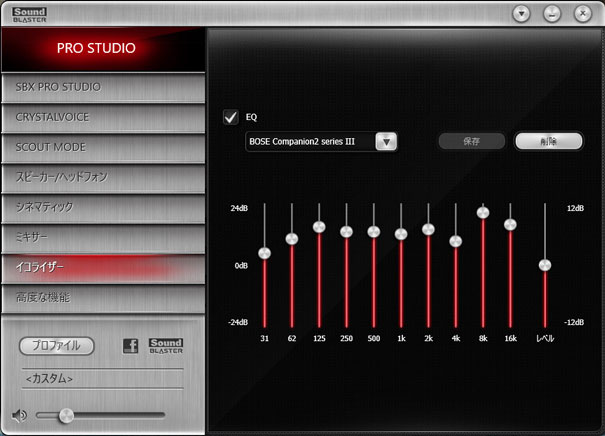The width and height of the screenshot is (605, 436).
Task: Click the レベル label under the slider
Action: 545,338
